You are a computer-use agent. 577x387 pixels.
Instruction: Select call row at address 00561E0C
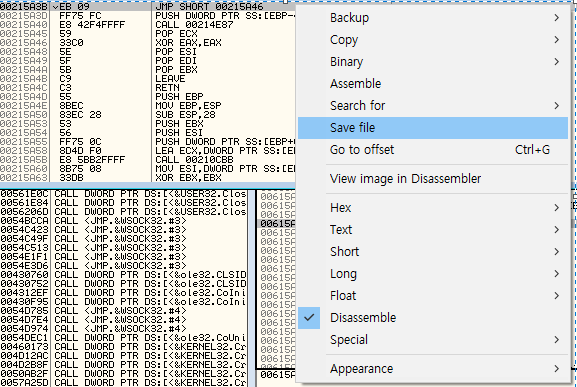(x=123, y=194)
